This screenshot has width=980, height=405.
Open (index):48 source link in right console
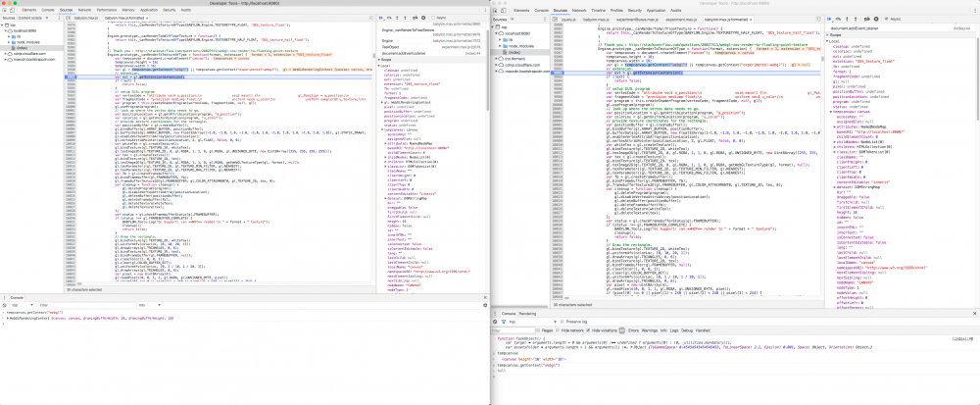tap(963, 338)
